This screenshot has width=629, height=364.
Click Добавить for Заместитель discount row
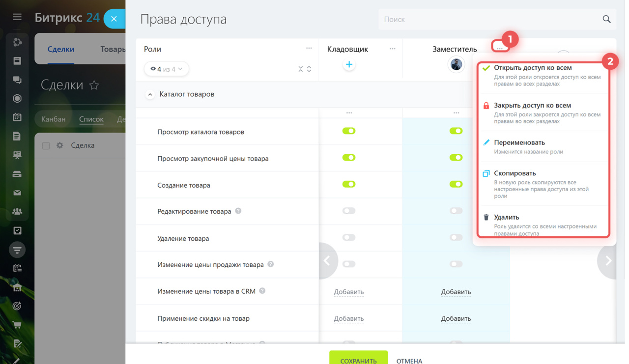pos(456,318)
